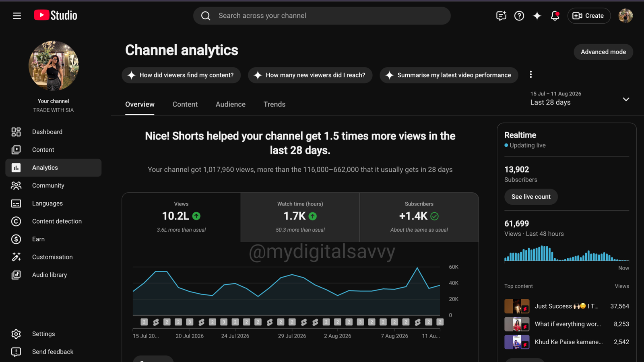Click the What if everything wor... title
644x362 pixels.
pyautogui.click(x=568, y=324)
